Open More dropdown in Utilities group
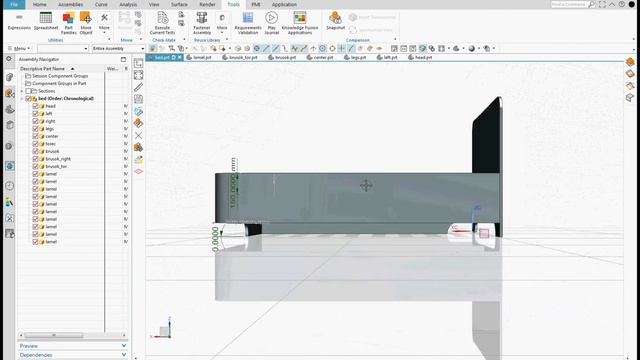The height and width of the screenshot is (360, 640). (104, 22)
